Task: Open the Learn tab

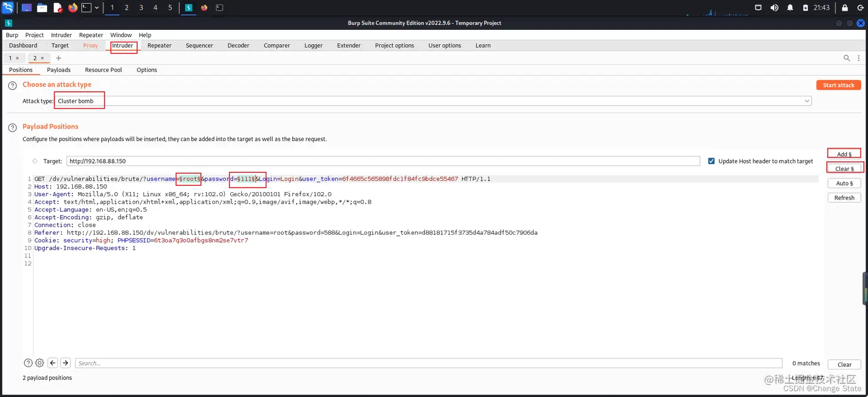Action: coord(483,45)
